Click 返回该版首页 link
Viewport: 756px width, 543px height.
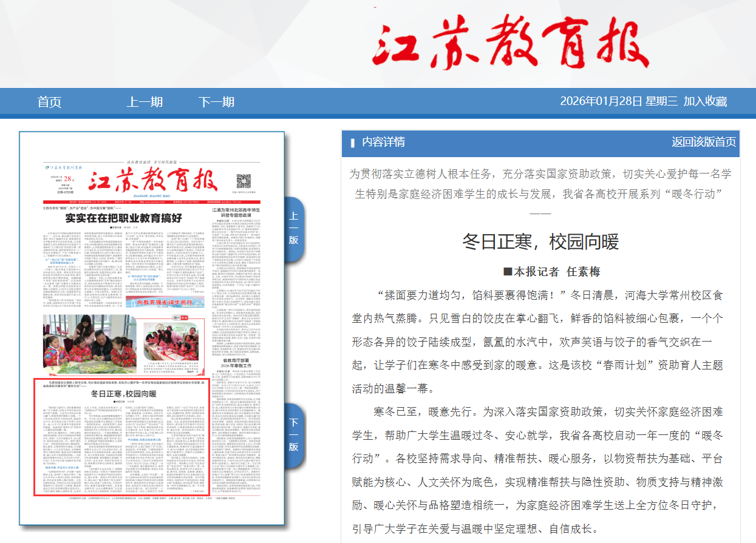click(x=703, y=142)
